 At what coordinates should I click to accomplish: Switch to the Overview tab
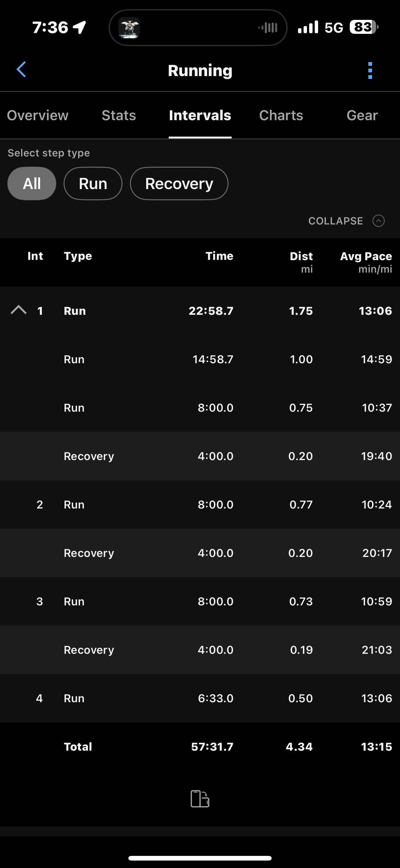coord(38,115)
